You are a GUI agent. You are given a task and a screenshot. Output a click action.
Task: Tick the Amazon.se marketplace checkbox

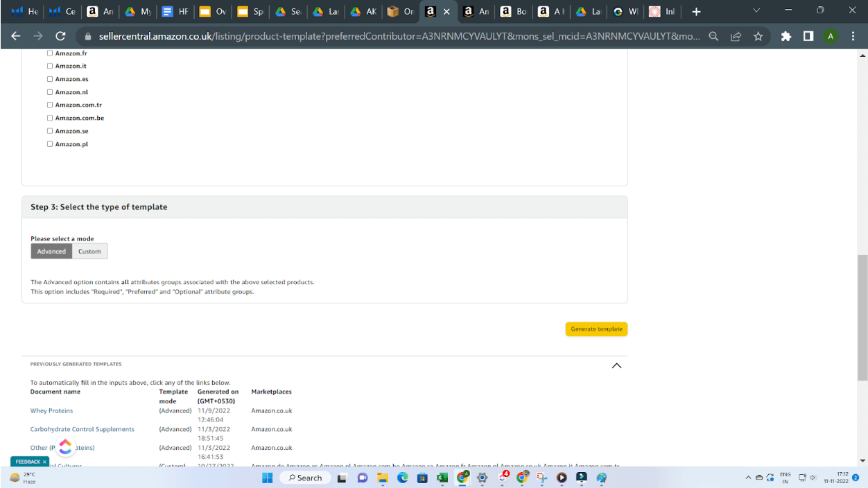point(50,131)
